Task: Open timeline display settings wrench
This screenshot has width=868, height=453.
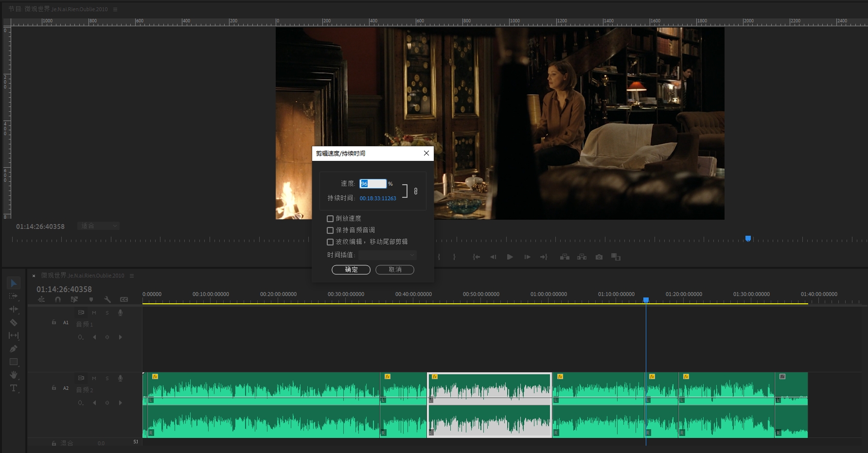Action: (x=107, y=299)
